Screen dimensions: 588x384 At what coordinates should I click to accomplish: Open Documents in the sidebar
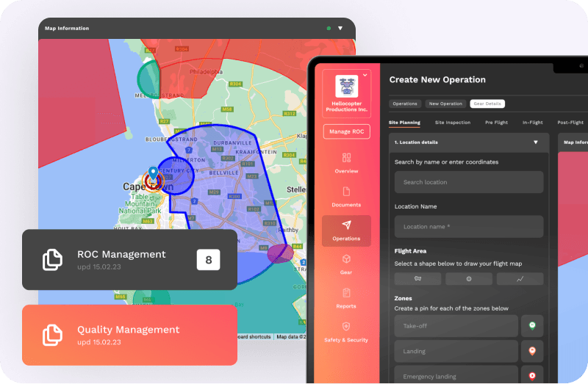[x=346, y=197]
